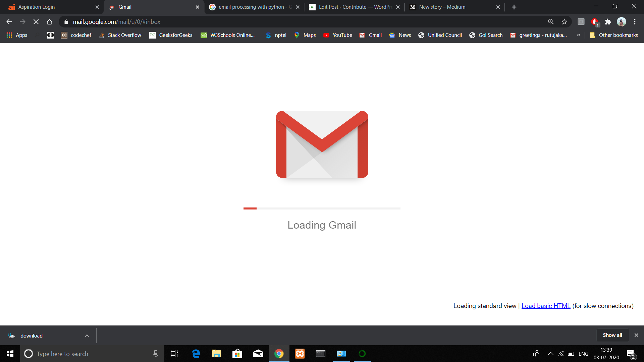This screenshot has height=362, width=644.
Task: Open the Chrome three-dot menu
Action: click(x=635, y=22)
